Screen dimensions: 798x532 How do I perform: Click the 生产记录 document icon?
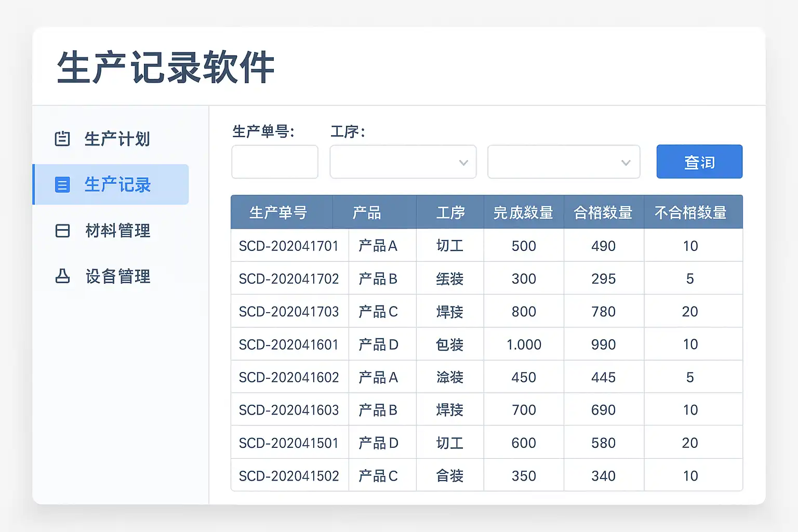coord(62,184)
